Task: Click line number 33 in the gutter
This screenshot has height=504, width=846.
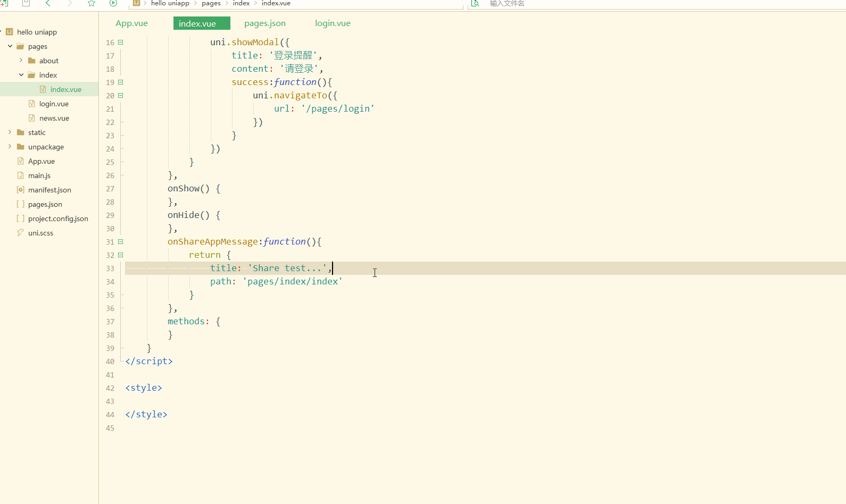Action: click(110, 268)
